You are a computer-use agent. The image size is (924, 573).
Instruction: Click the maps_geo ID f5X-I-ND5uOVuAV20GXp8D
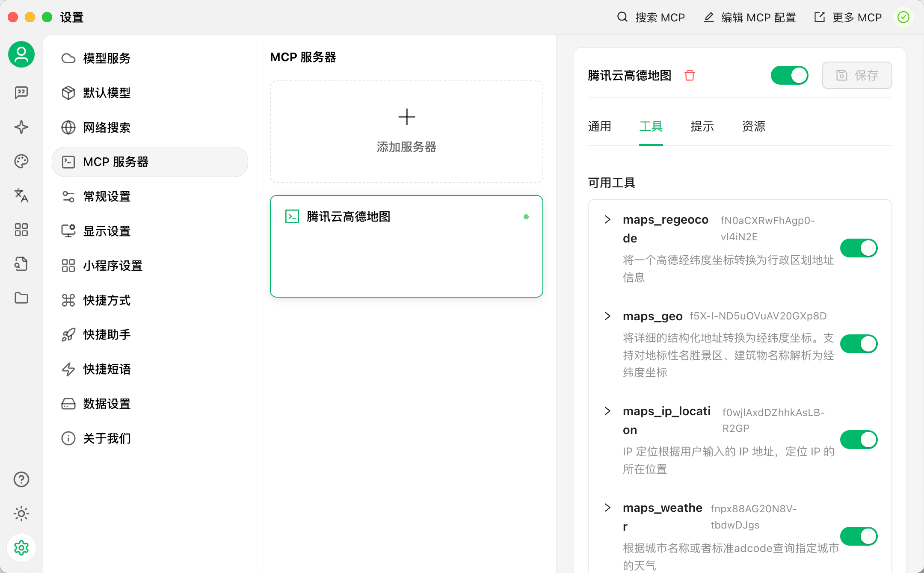coord(758,316)
